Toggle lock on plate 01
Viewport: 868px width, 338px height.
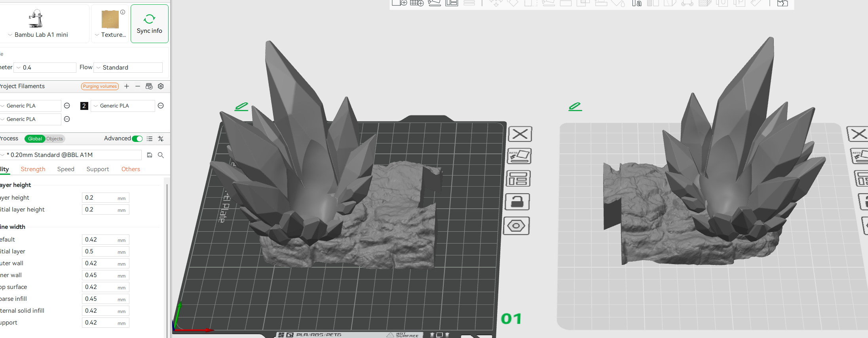(x=517, y=202)
